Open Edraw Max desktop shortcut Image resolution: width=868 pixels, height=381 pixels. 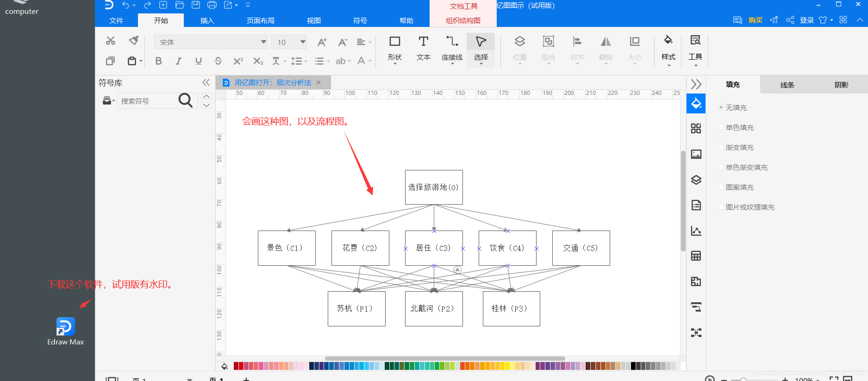coord(65,331)
